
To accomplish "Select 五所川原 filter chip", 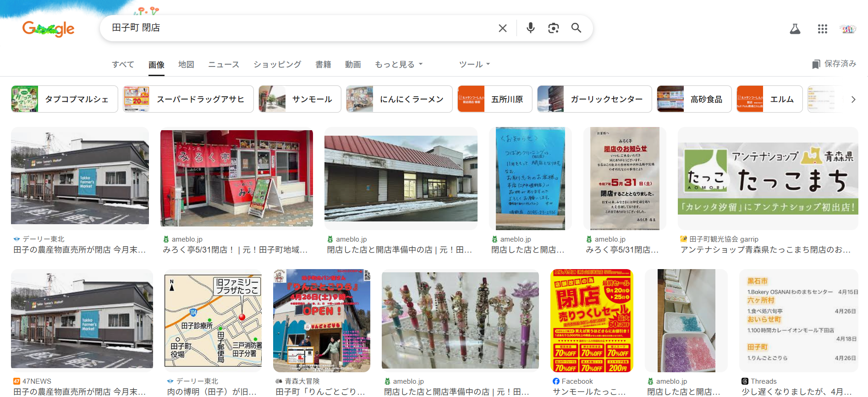I will coord(495,99).
